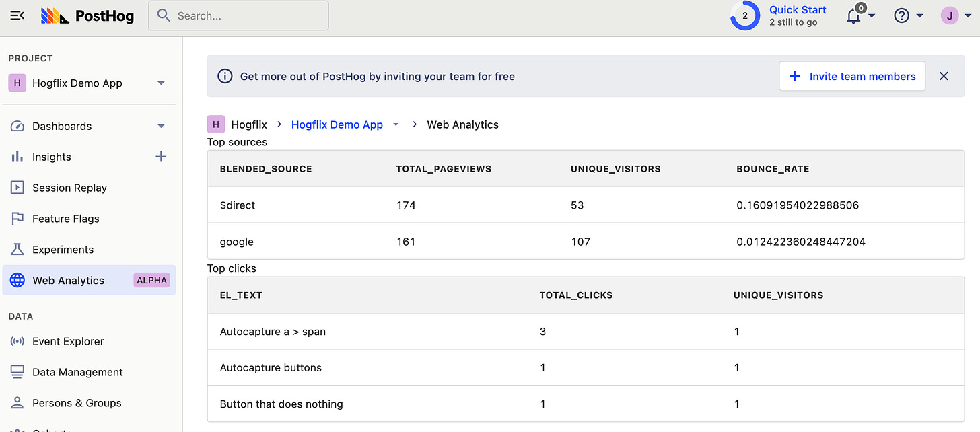Click Web Analytics breadcrumb
This screenshot has height=432, width=980.
click(x=463, y=124)
